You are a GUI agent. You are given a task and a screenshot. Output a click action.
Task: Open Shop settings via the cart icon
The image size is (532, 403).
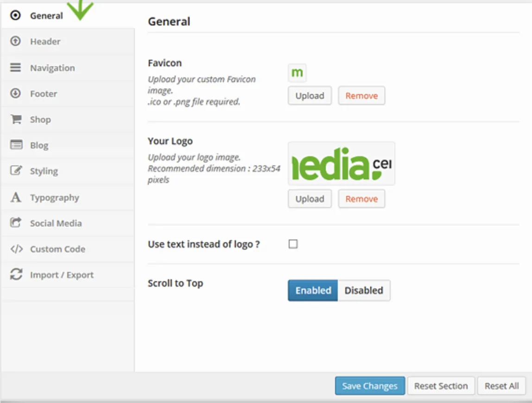coord(16,119)
